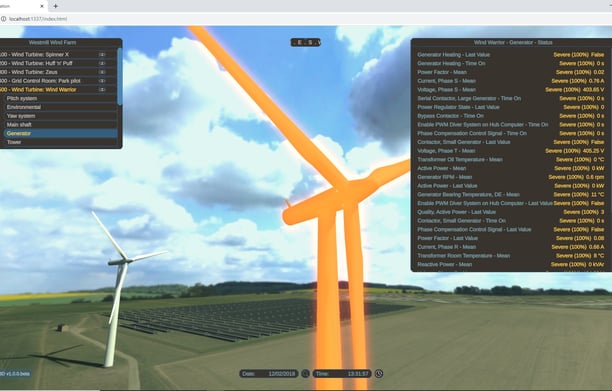
Task: Click Transformer Room Temperature - Mean row
Action: (511, 256)
